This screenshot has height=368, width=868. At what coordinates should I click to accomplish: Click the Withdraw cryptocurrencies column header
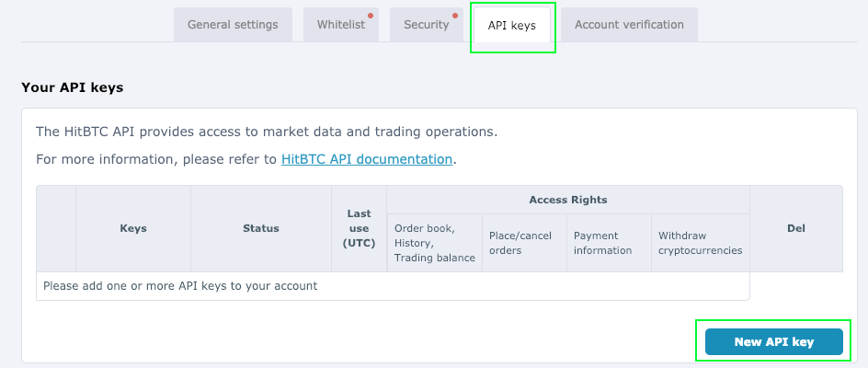click(x=701, y=243)
